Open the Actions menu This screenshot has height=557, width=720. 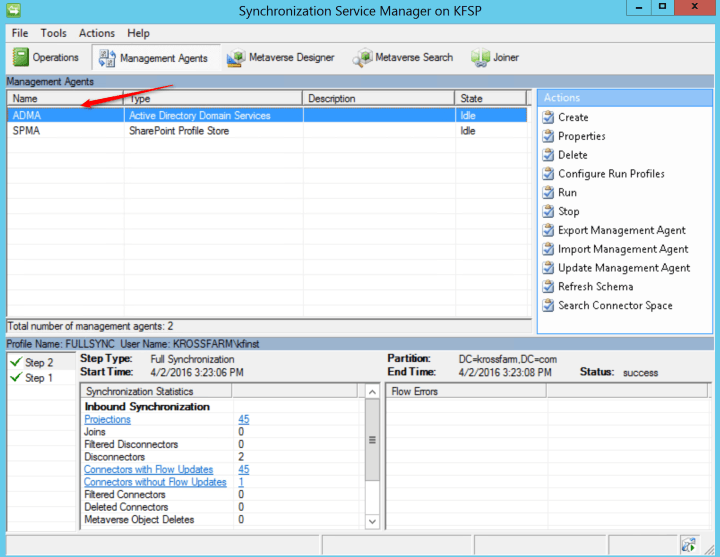click(97, 33)
